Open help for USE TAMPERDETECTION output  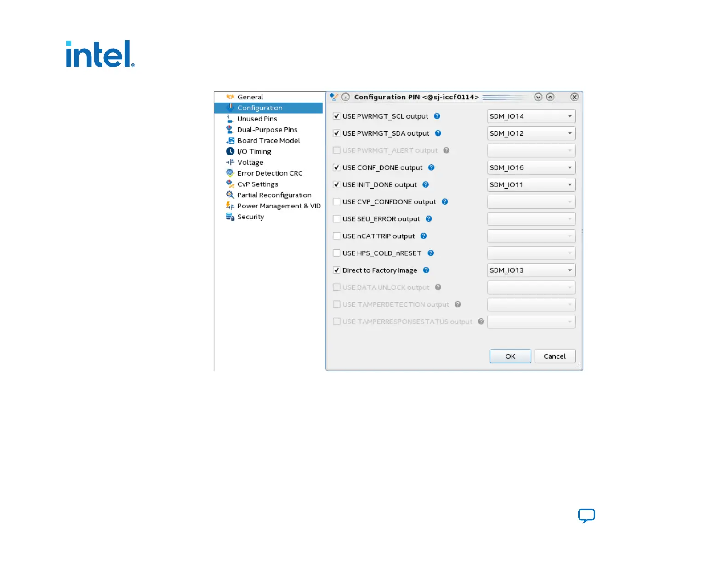pyautogui.click(x=458, y=304)
